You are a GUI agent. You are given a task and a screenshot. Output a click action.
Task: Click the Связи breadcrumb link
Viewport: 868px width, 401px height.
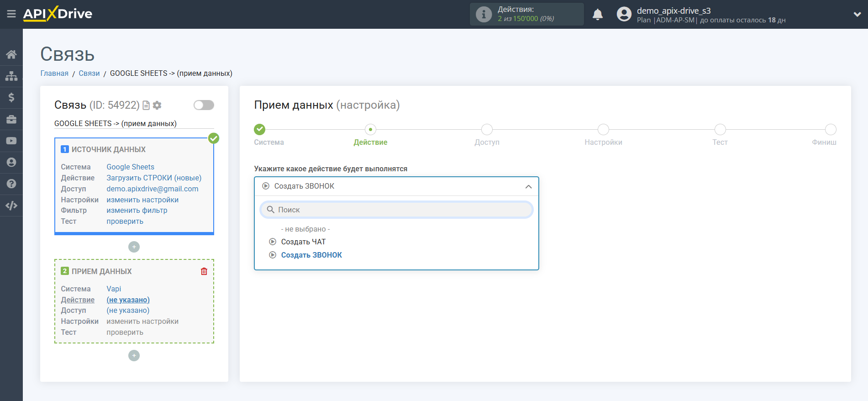coord(89,74)
